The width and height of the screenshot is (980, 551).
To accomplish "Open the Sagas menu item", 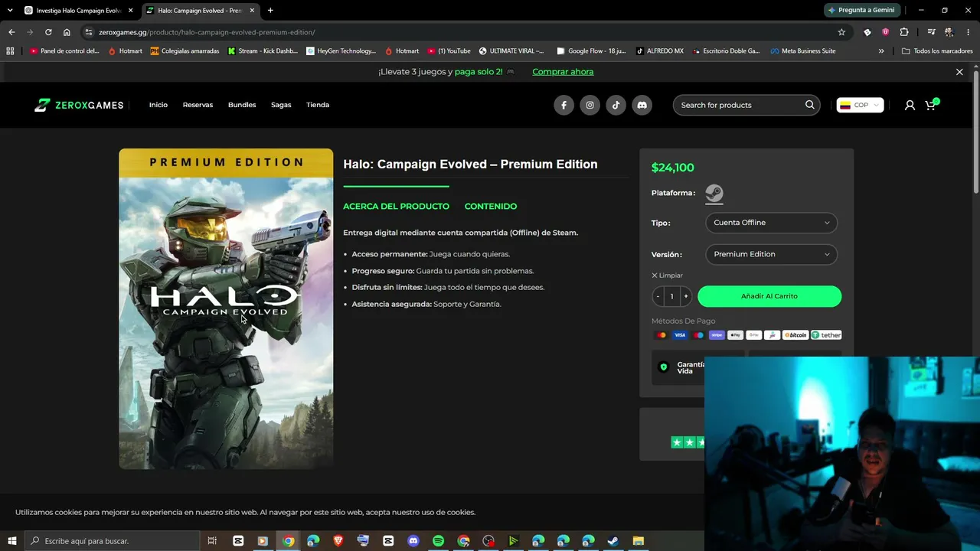I will coord(281,105).
